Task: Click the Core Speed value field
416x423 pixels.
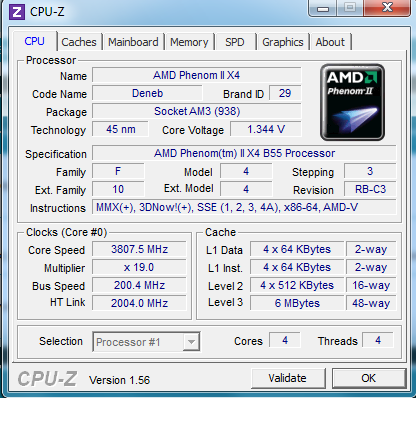Action: [x=139, y=249]
